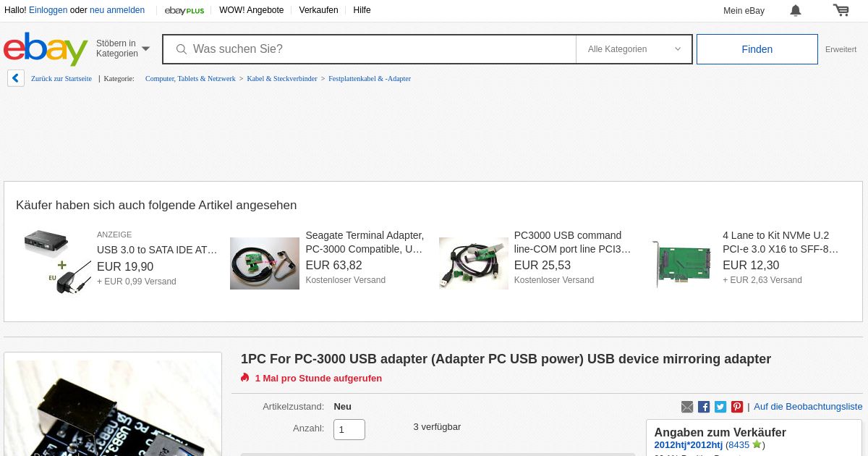
Task: Click the eBay Plus logo
Action: pyautogui.click(x=184, y=10)
